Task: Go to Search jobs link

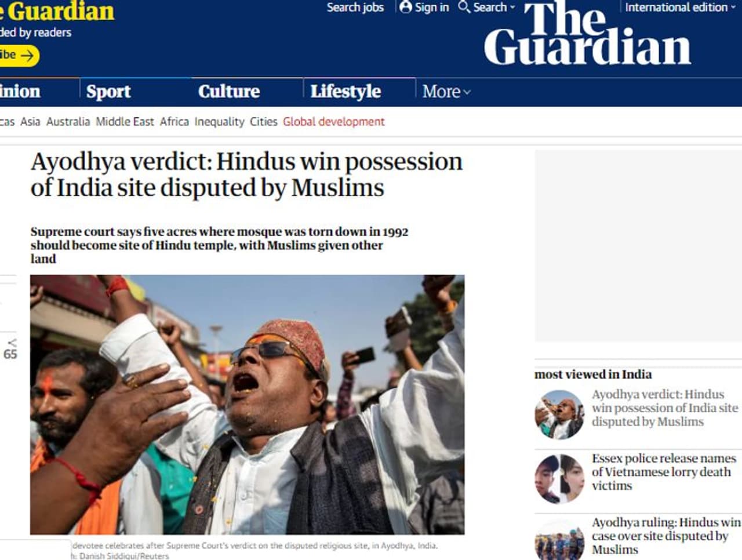Action: coord(355,8)
